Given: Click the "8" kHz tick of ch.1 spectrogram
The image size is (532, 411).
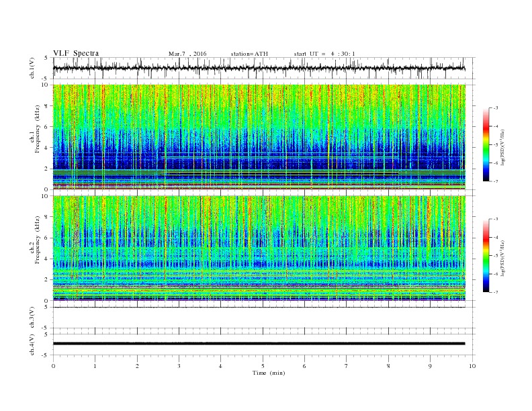Looking at the screenshot, I should click(x=46, y=106).
